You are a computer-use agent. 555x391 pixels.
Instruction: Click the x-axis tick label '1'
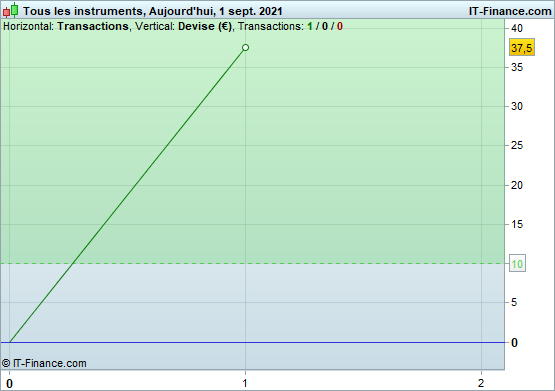pyautogui.click(x=245, y=383)
